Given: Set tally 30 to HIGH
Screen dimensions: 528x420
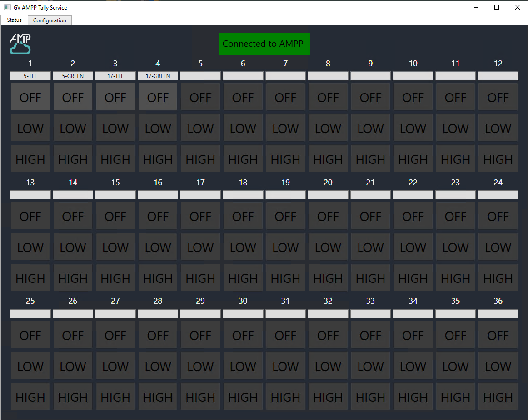Looking at the screenshot, I should click(243, 396).
